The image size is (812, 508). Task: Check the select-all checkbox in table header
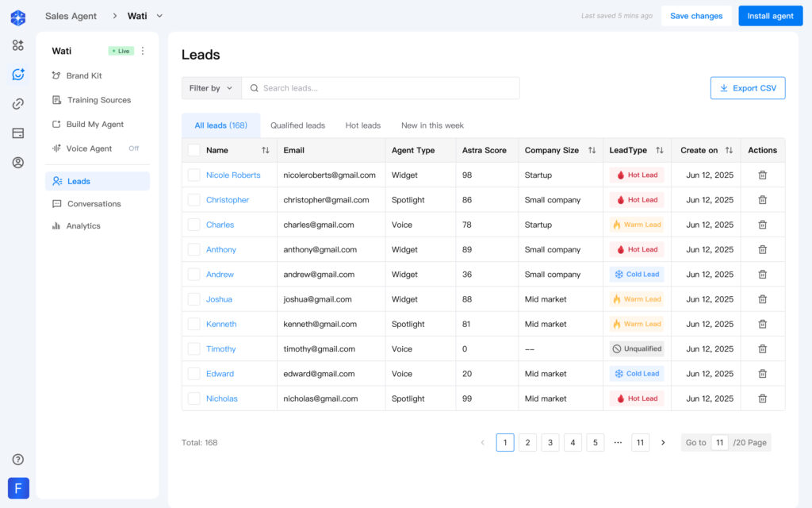[x=194, y=150]
